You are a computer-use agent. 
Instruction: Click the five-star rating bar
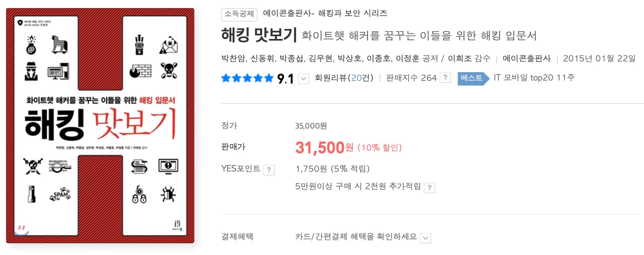tap(247, 78)
